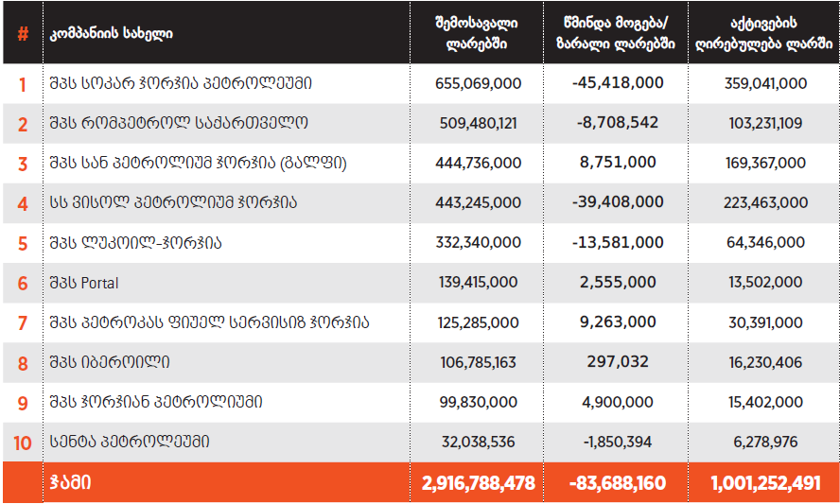Select the "აქტივების ღირებულება ლარებში" header

click(x=764, y=33)
